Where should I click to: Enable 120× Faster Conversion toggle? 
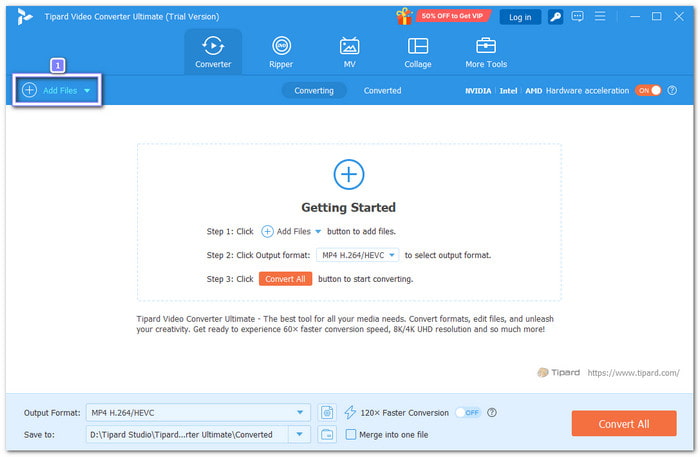[467, 412]
